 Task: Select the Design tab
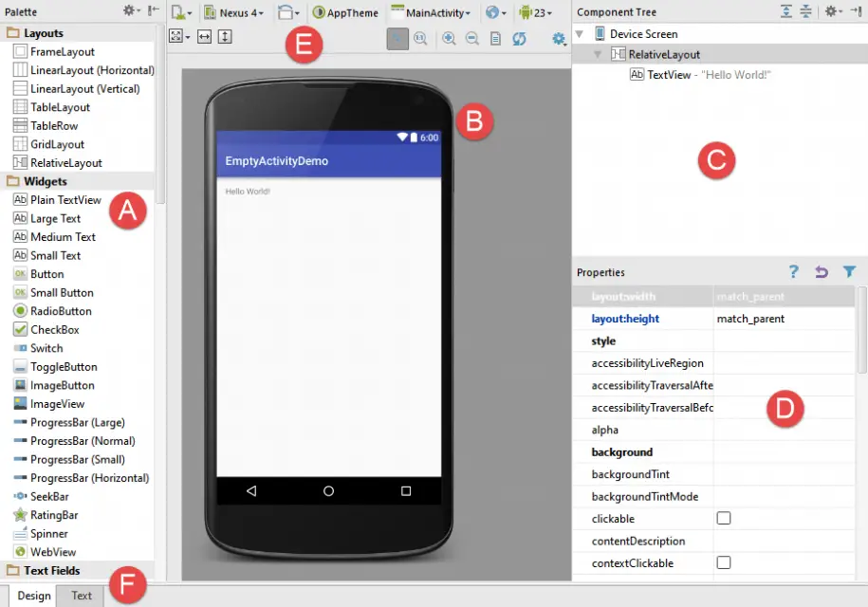point(33,596)
